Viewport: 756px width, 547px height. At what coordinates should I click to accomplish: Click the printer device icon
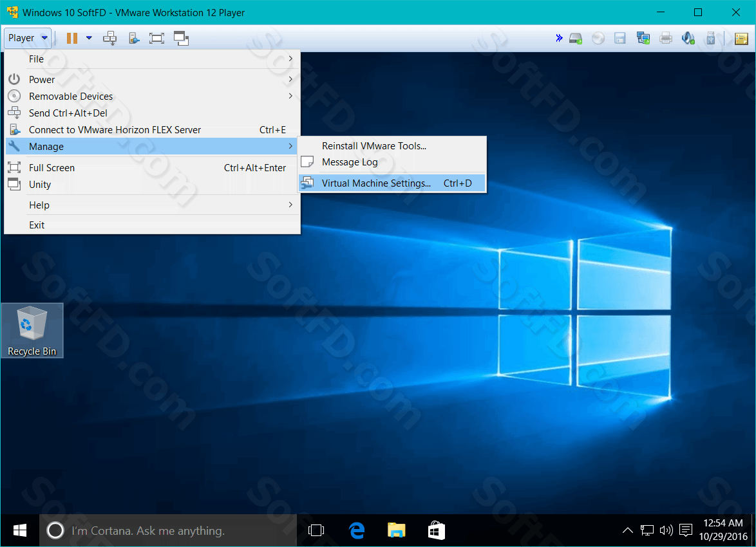pyautogui.click(x=666, y=39)
